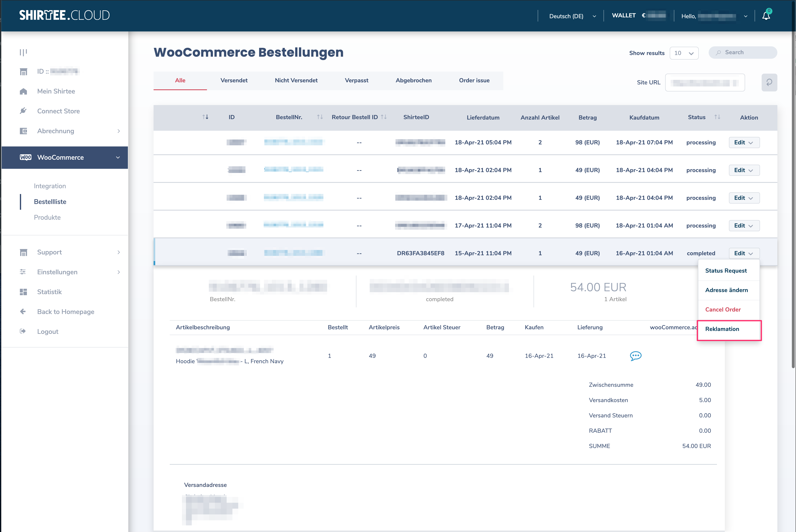This screenshot has height=532, width=796.
Task: Click the Shirtee.Cloud logo
Action: coord(65,15)
